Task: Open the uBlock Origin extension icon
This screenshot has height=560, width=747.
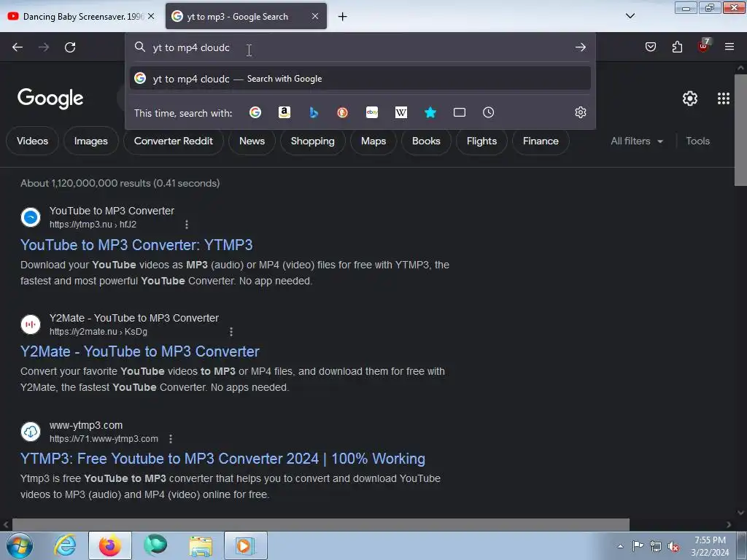Action: 703,46
